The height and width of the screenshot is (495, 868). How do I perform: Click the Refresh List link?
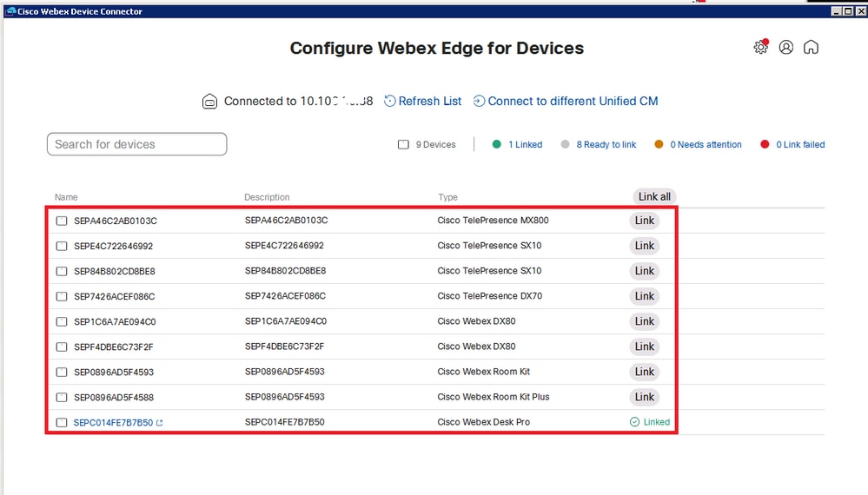coord(429,102)
